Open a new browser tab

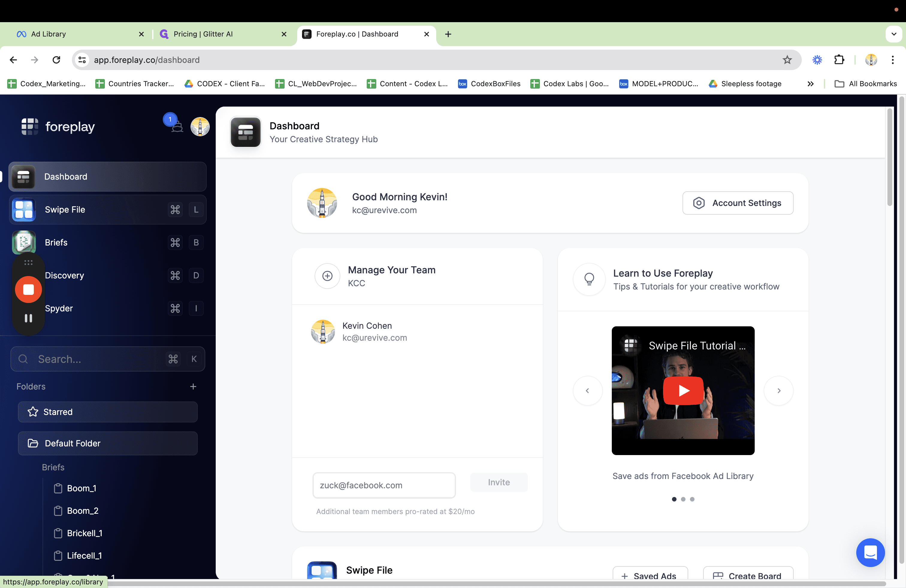(x=448, y=34)
